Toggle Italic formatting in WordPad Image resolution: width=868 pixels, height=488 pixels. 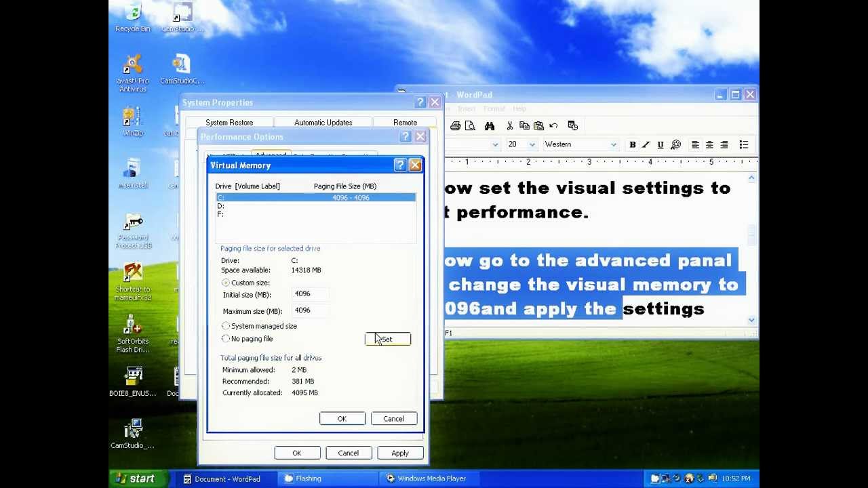point(646,144)
